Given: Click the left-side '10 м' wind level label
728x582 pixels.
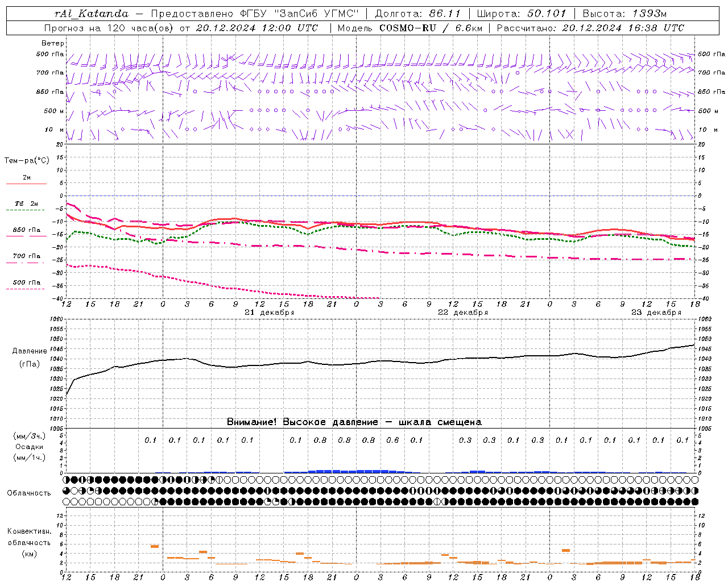Looking at the screenshot, I should click(x=55, y=130).
